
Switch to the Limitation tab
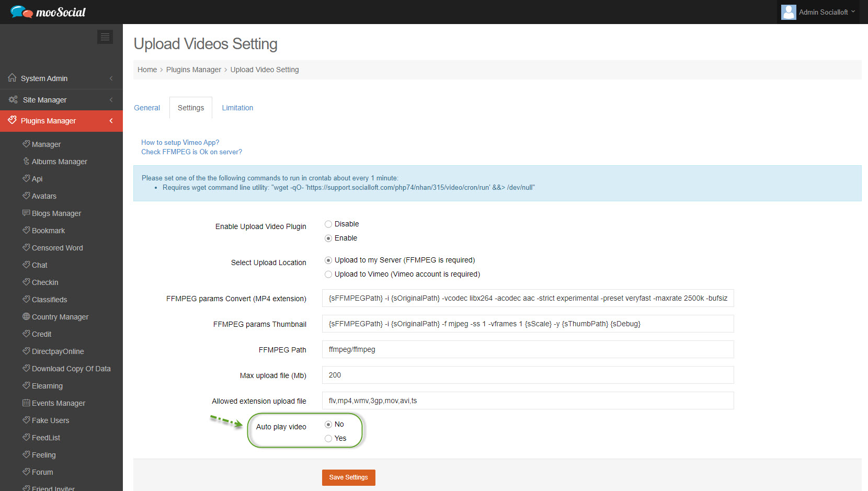(x=237, y=108)
